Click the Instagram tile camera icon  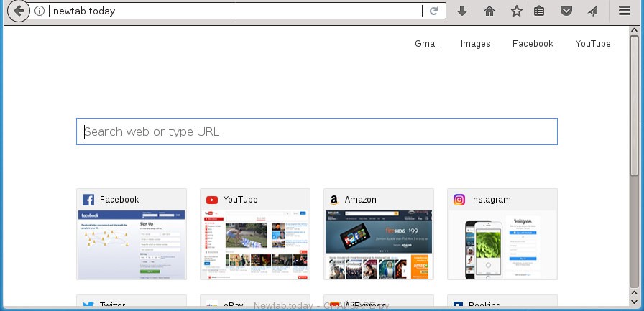[x=459, y=200]
